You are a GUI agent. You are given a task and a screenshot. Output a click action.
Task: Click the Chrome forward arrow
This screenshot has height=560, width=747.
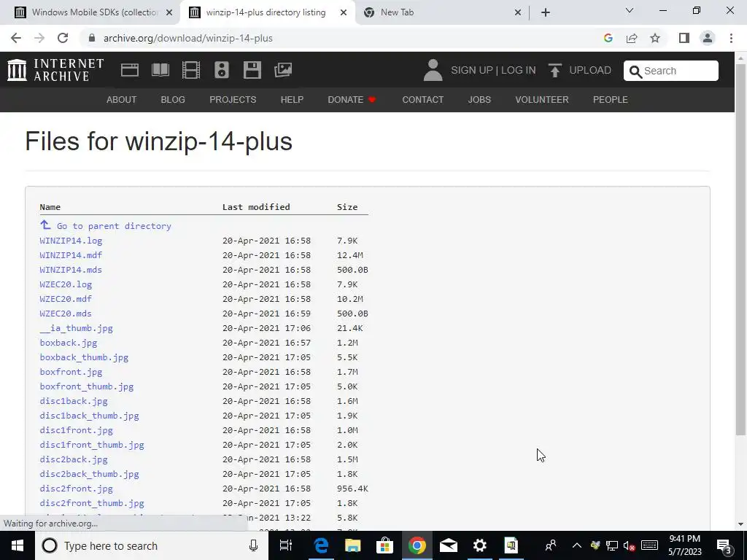39,38
